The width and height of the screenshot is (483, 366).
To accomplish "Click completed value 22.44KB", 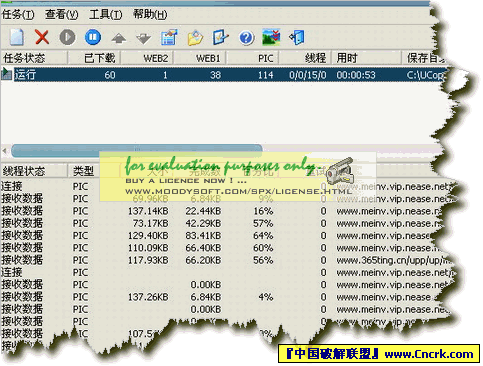I will (x=203, y=211).
